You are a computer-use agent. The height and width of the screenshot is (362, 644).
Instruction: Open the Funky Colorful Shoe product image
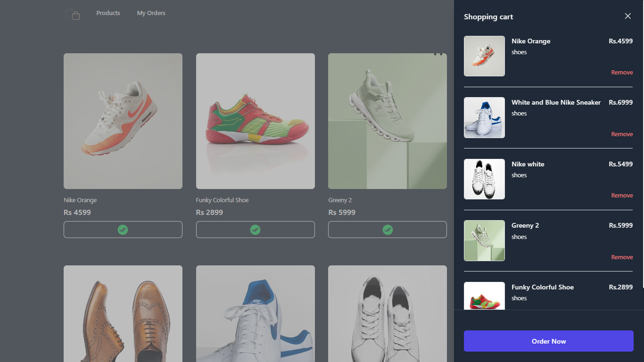pos(255,121)
